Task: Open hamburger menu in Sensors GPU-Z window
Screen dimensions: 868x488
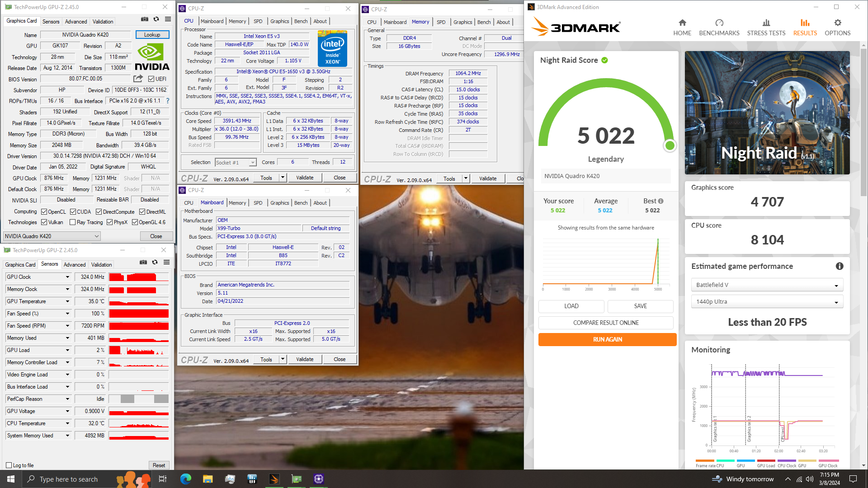Action: [x=166, y=262]
